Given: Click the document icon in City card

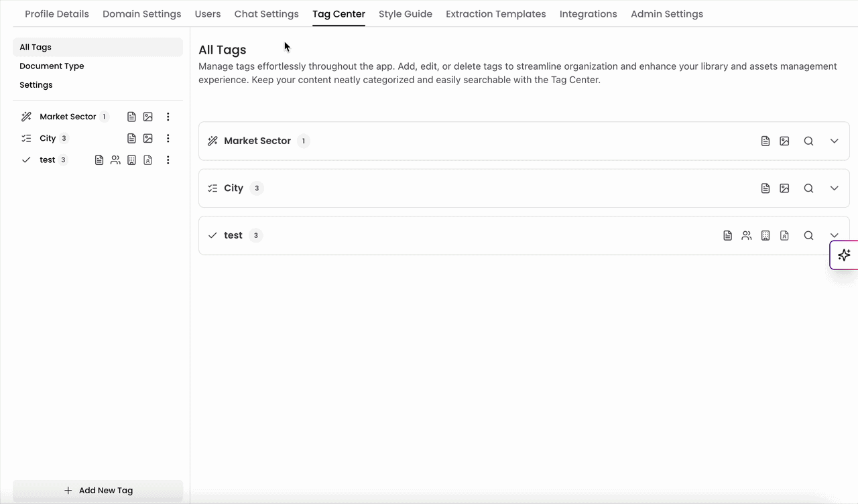Looking at the screenshot, I should coord(765,188).
